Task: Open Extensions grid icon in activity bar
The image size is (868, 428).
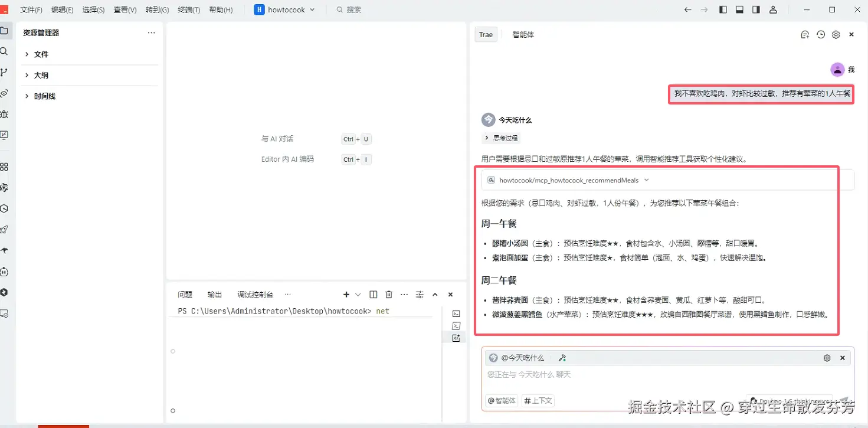Action: tap(4, 166)
